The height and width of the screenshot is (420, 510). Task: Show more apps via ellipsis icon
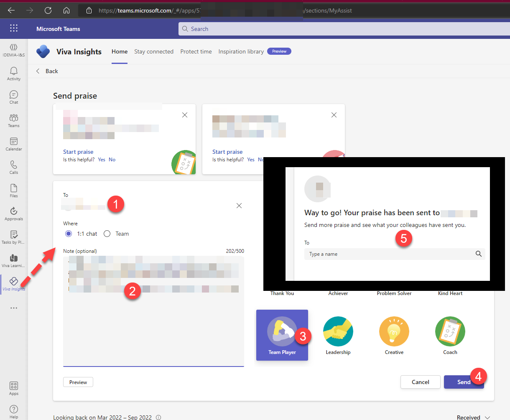click(14, 308)
